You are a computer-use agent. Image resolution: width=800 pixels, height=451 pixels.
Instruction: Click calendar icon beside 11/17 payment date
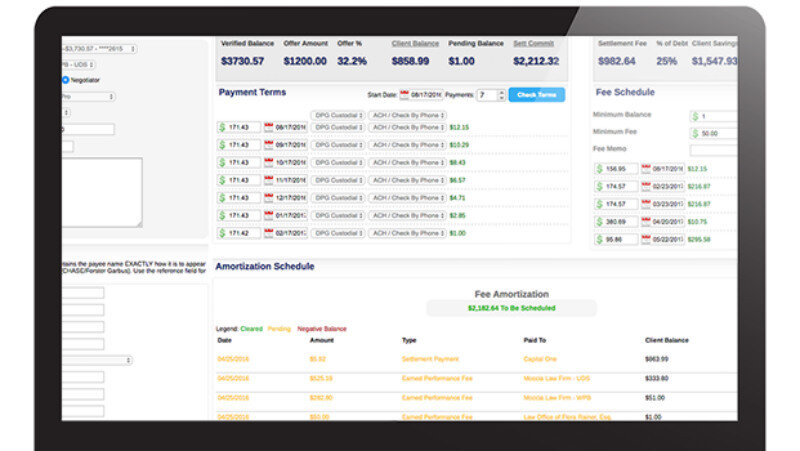coord(269,180)
